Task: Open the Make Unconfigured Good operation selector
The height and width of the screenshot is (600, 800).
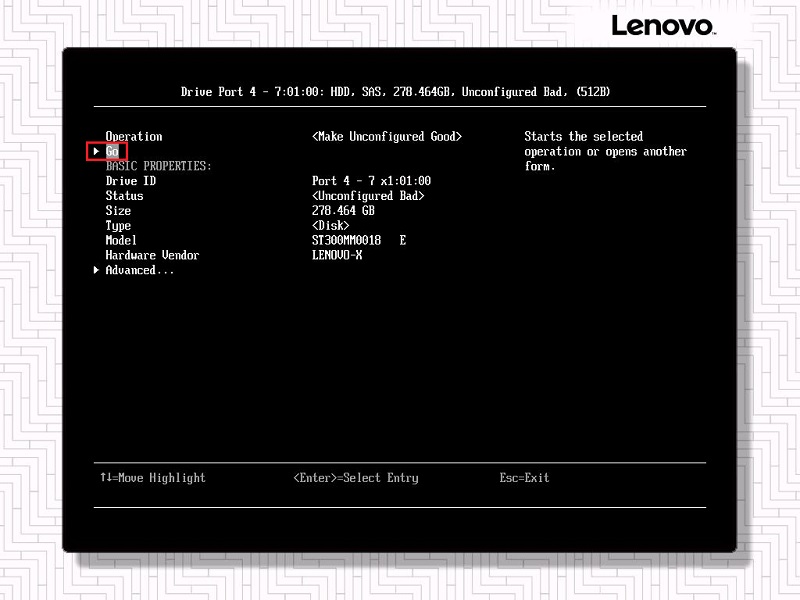Action: click(x=386, y=136)
